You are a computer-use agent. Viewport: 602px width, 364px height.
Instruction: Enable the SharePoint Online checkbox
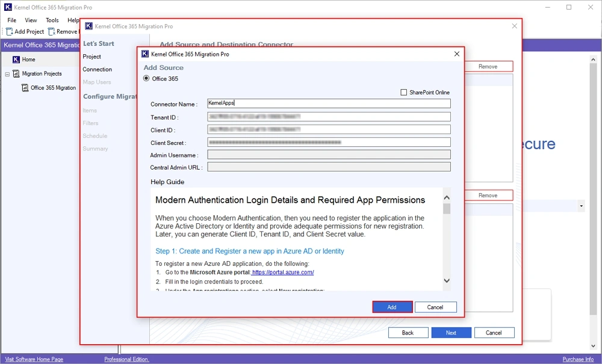tap(404, 92)
